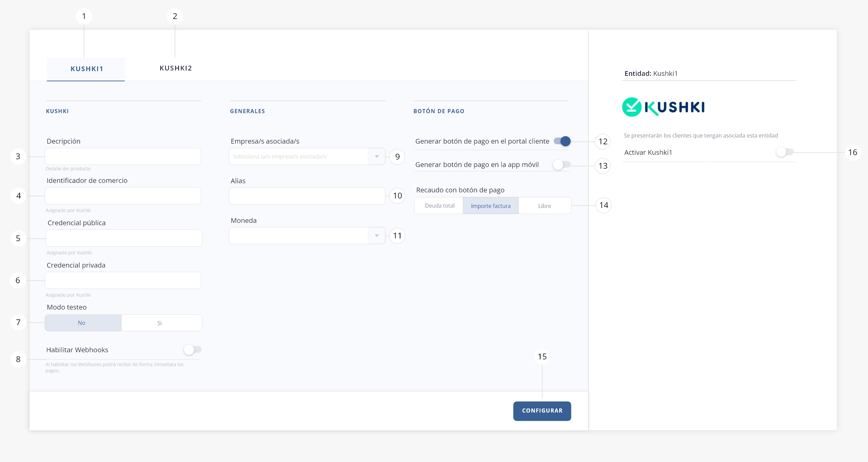This screenshot has height=462, width=868.
Task: Open the Empresa/s asociada/s dropdown
Action: point(307,156)
